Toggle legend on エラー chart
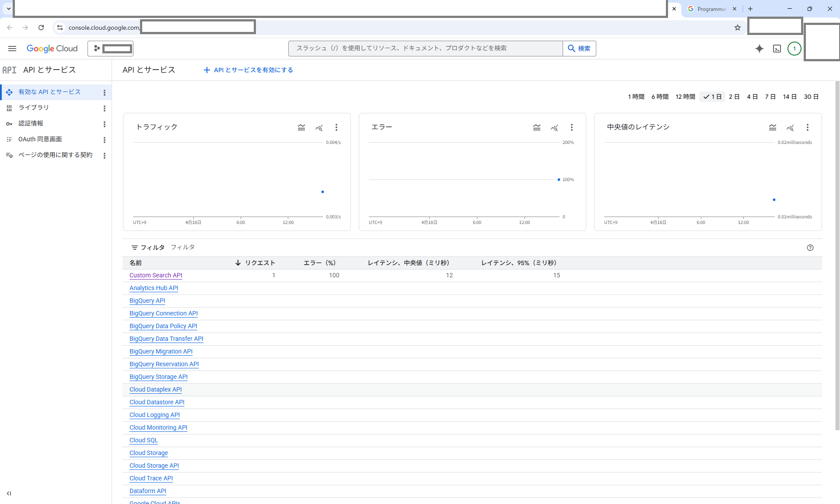This screenshot has height=504, width=840. pyautogui.click(x=537, y=127)
